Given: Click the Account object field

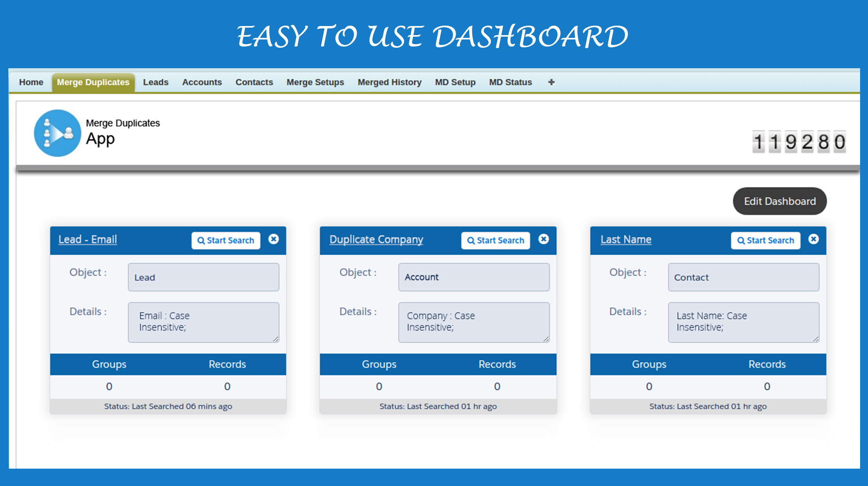Looking at the screenshot, I should point(473,277).
